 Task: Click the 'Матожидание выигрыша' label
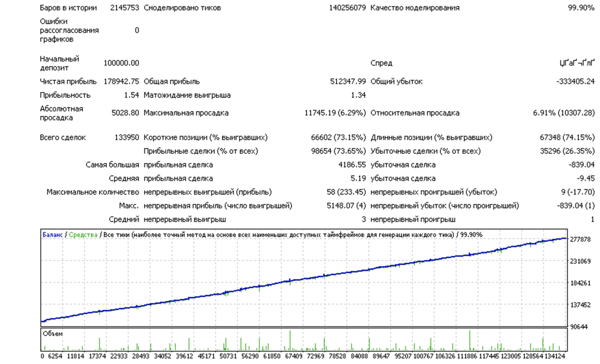[x=187, y=95]
